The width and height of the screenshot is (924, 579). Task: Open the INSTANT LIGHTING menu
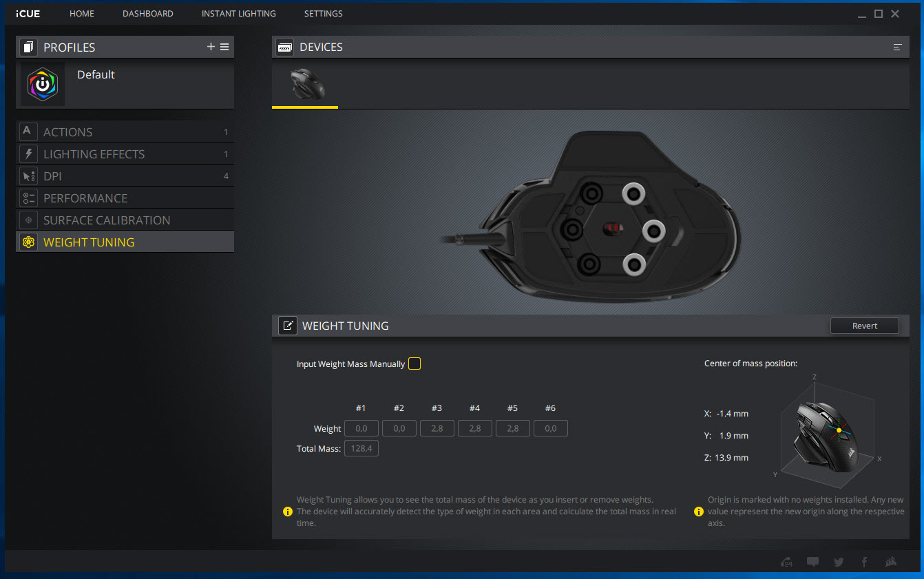pos(239,14)
